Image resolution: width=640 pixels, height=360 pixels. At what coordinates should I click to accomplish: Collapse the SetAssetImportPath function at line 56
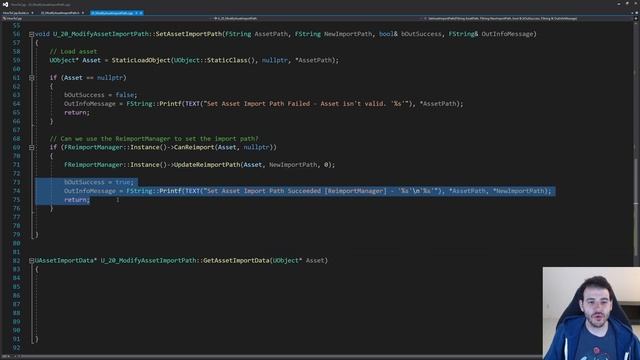click(x=31, y=34)
